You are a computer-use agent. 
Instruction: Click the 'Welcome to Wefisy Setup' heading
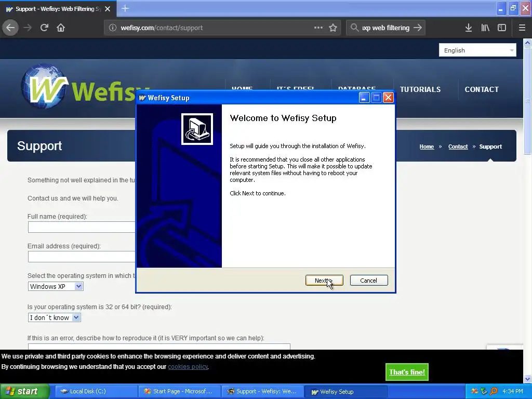(283, 118)
